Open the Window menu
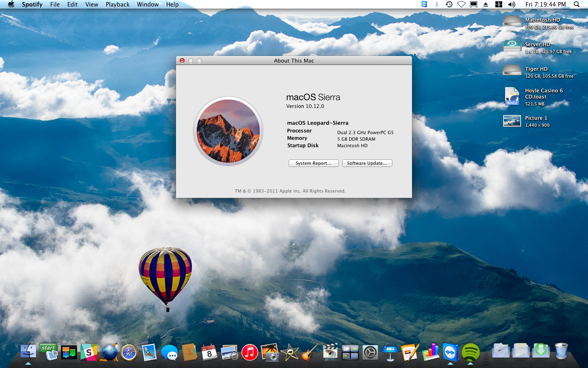Screen dimensions: 588x368 148,4
